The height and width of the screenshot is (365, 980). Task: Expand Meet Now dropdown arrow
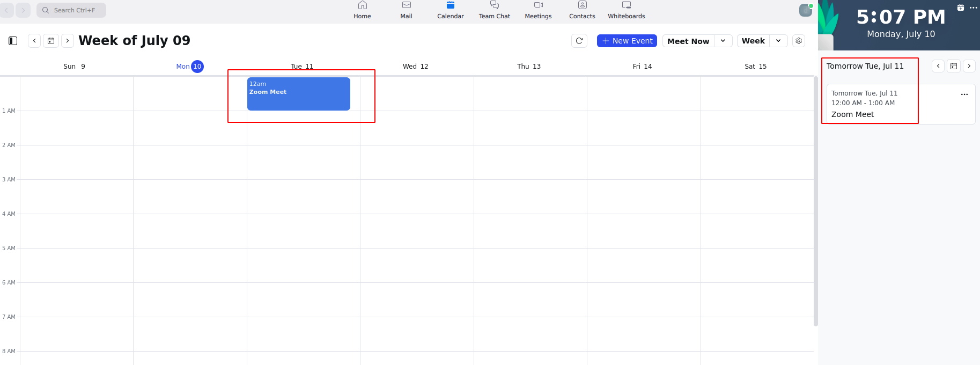[x=723, y=41]
